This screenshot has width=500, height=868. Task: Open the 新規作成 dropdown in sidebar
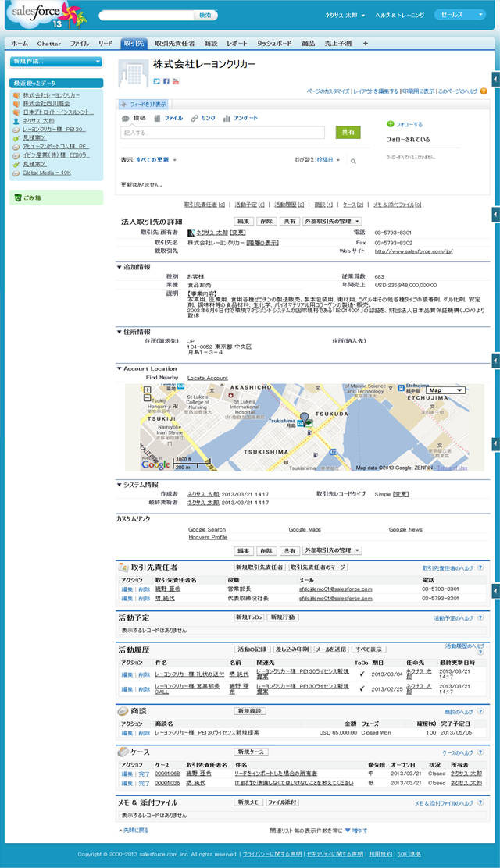pos(56,62)
